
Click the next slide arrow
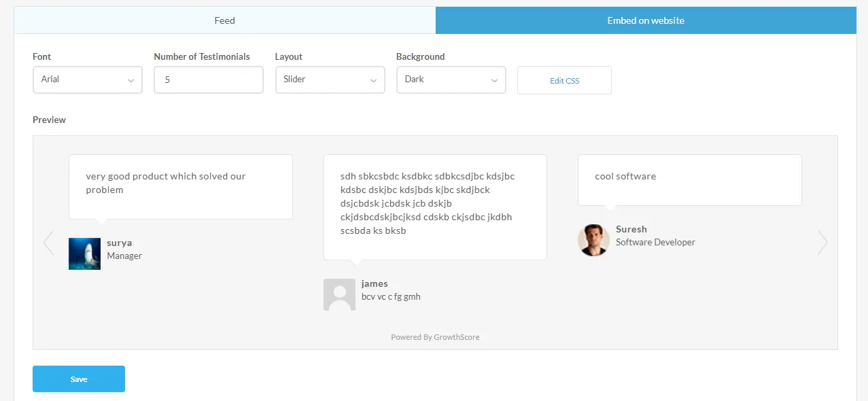coord(822,243)
